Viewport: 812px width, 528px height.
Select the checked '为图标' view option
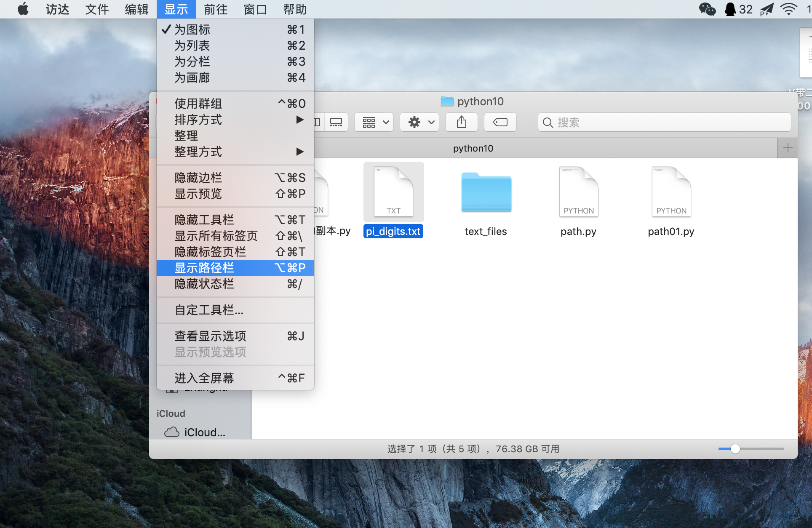(192, 29)
